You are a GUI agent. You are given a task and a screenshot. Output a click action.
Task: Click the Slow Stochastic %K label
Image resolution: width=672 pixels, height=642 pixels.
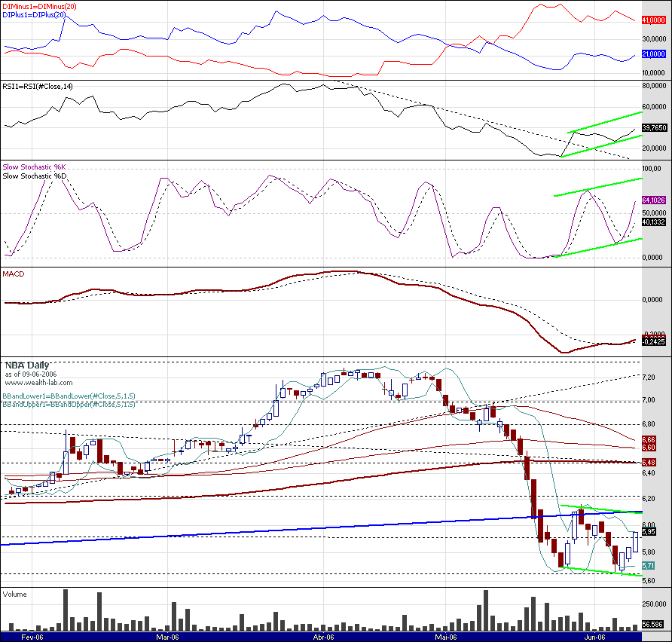click(x=35, y=167)
